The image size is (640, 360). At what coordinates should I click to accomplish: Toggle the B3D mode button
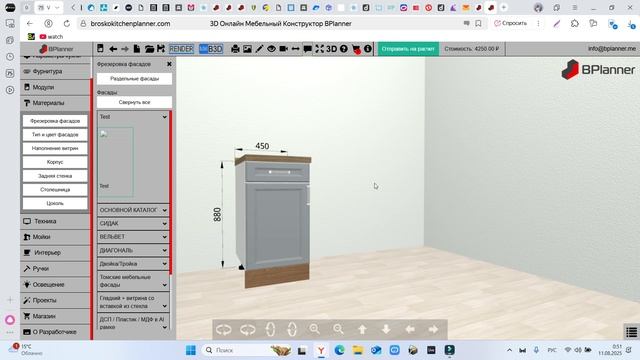[x=211, y=49]
